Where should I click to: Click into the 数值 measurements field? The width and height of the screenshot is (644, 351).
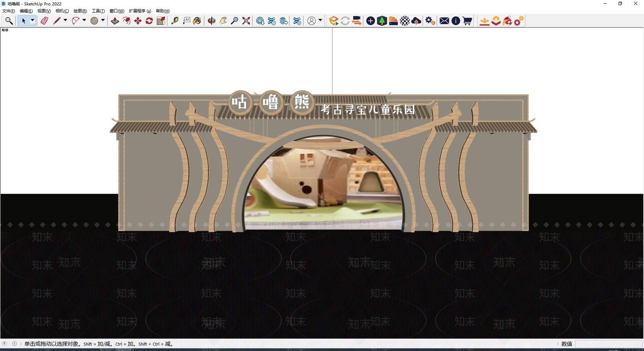[608, 344]
